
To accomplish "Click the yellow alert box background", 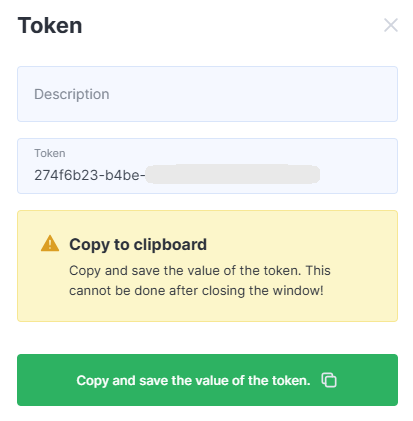I will pyautogui.click(x=207, y=266).
